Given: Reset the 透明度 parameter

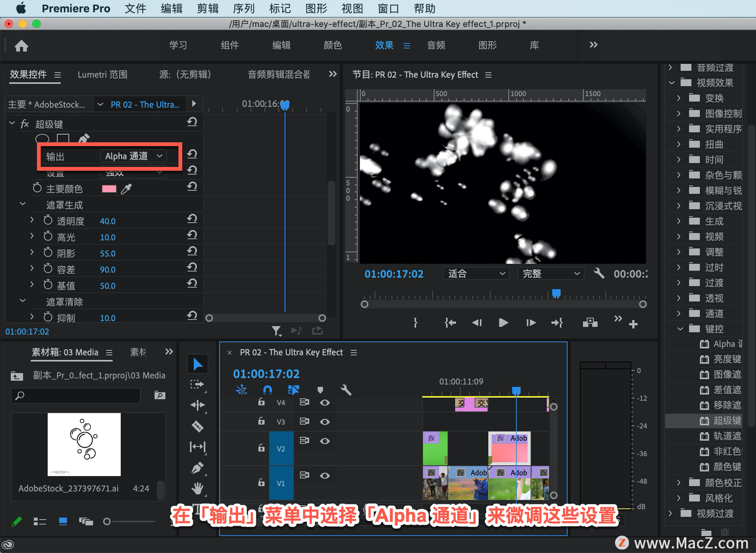Looking at the screenshot, I should (192, 219).
